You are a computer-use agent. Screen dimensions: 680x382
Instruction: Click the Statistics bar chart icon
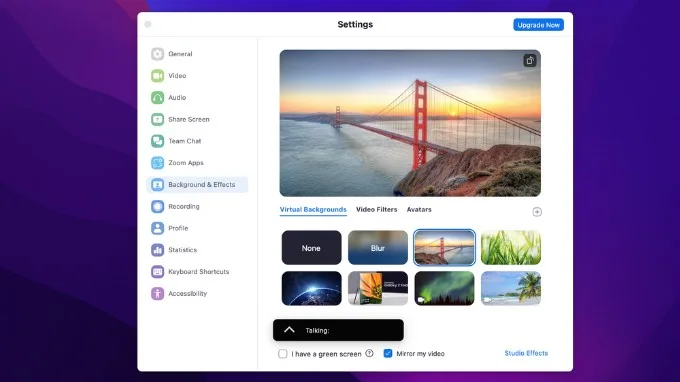[157, 250]
